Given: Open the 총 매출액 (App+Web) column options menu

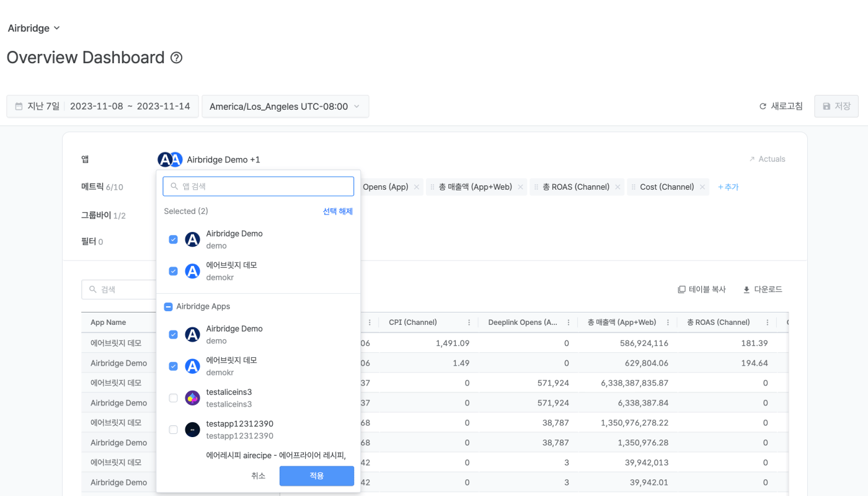Looking at the screenshot, I should 668,322.
